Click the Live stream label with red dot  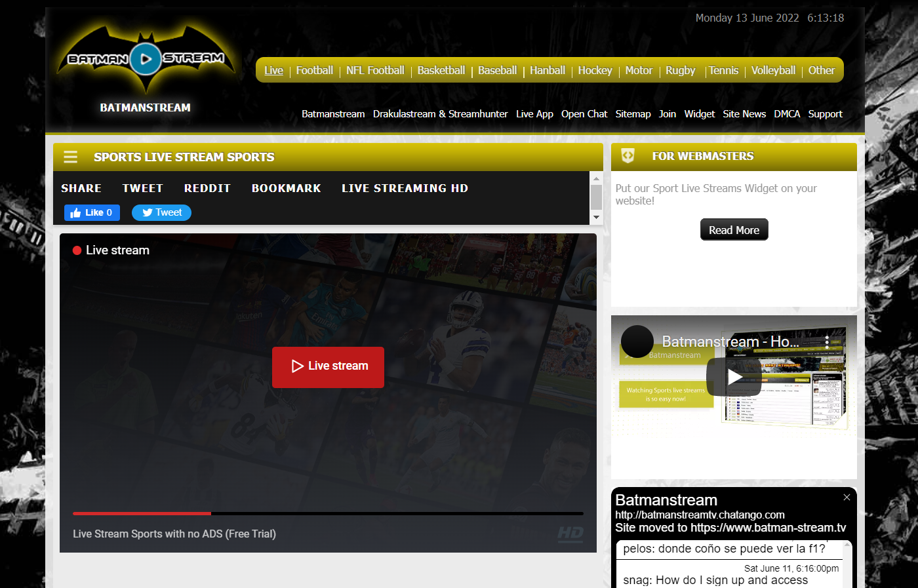pyautogui.click(x=111, y=250)
